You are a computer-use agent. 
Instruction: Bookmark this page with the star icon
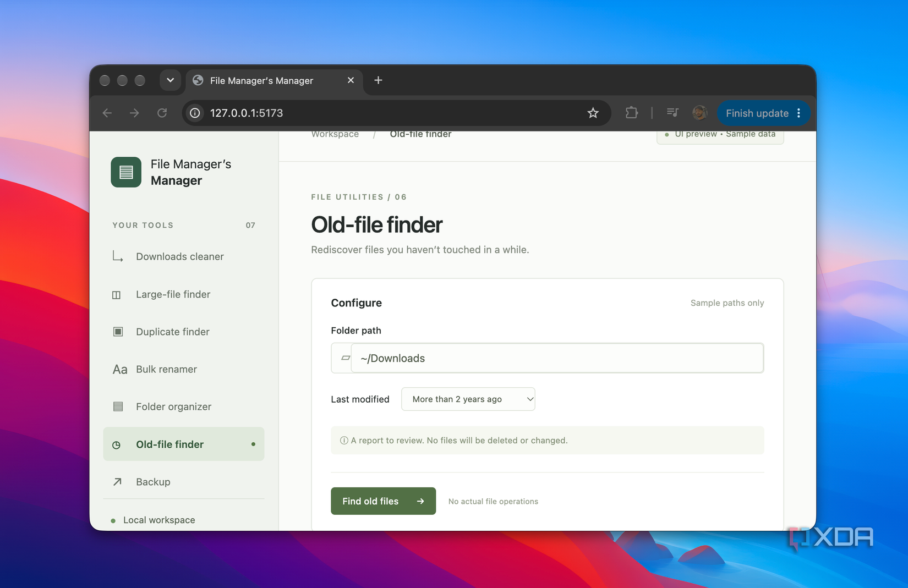[593, 113]
